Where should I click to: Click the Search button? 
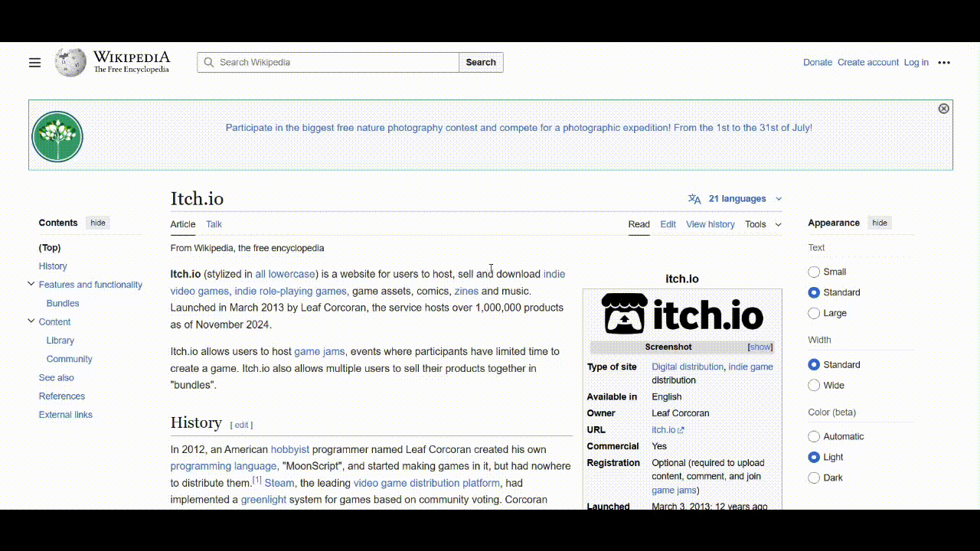(x=481, y=63)
